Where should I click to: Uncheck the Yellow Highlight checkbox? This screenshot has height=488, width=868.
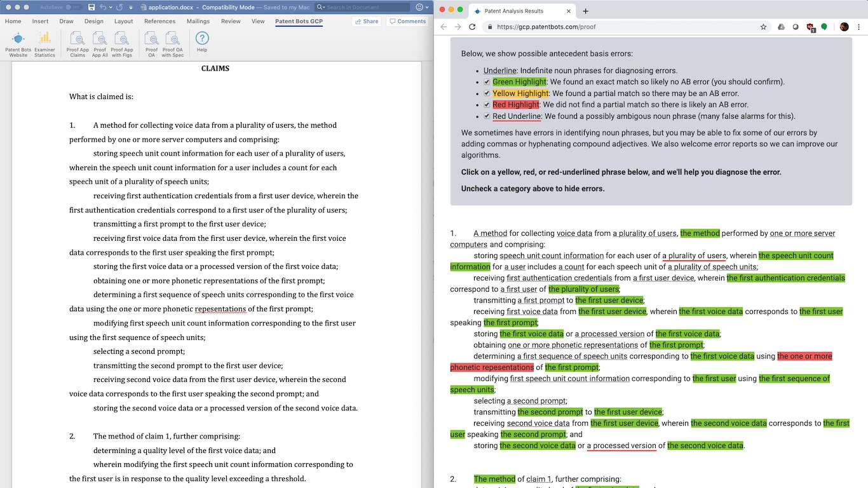click(487, 93)
